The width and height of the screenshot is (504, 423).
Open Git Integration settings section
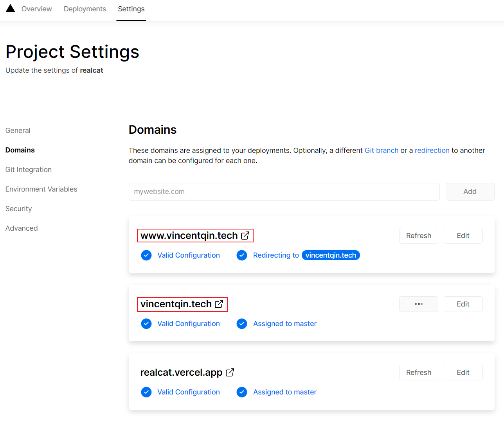(29, 170)
